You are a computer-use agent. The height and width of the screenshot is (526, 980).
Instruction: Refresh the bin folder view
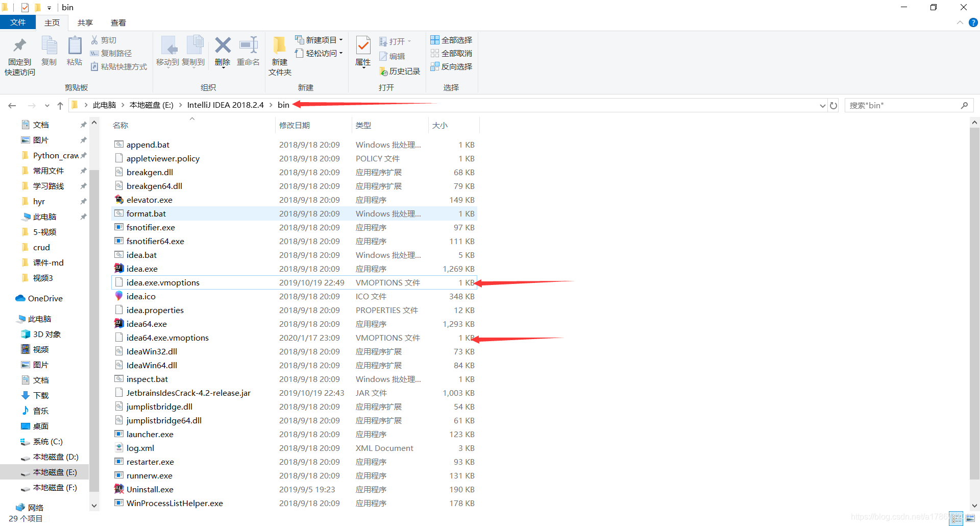click(834, 105)
